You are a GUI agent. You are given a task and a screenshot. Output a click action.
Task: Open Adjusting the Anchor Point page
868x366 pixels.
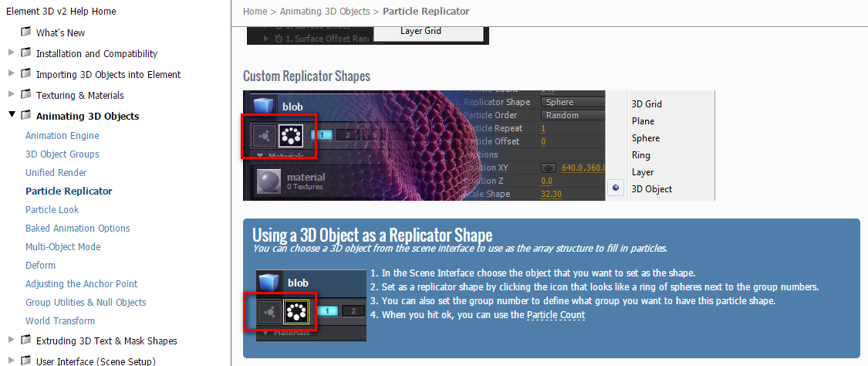point(81,284)
